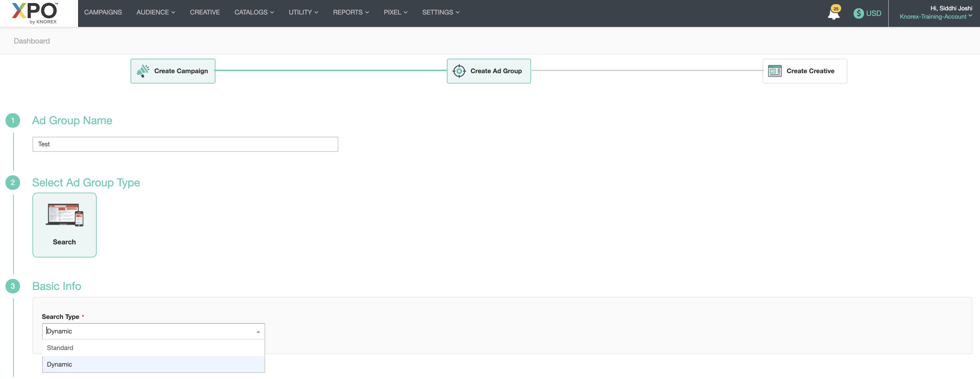Select the Search ad group type thumbnail
Image resolution: width=980 pixels, height=379 pixels.
(x=64, y=224)
